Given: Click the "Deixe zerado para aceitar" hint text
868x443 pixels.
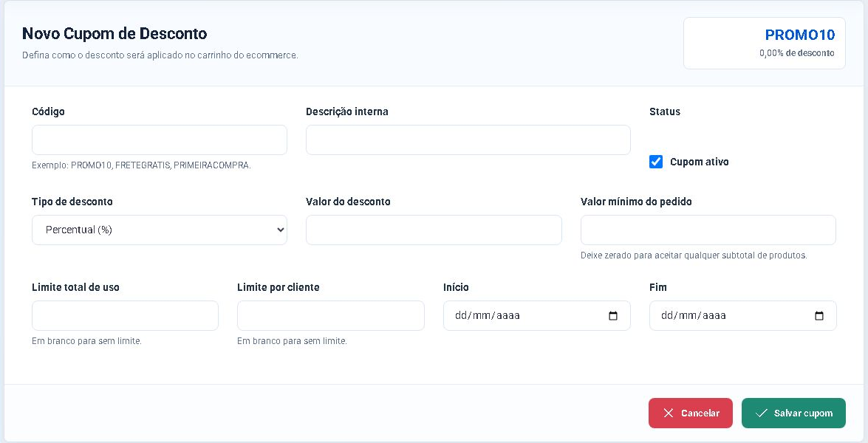Looking at the screenshot, I should tap(694, 255).
